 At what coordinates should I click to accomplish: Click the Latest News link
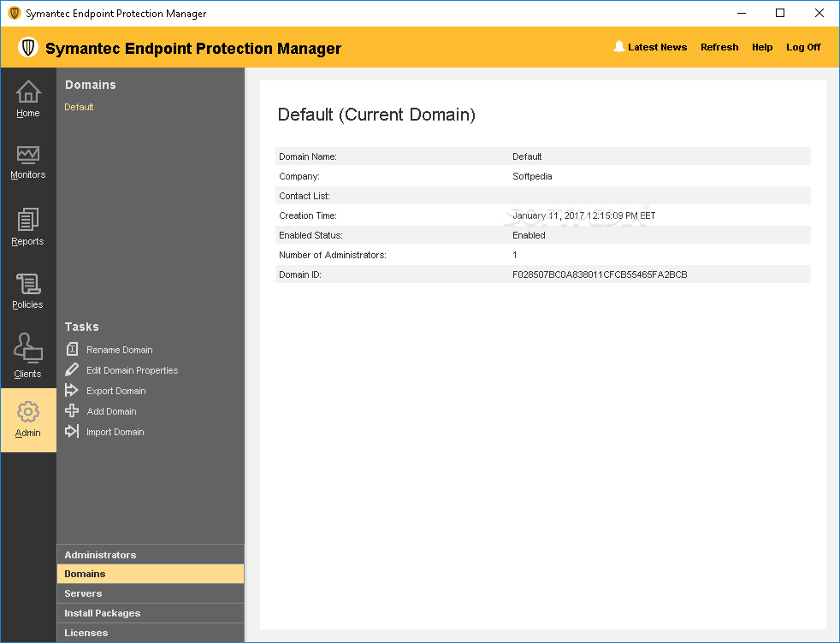click(x=657, y=47)
